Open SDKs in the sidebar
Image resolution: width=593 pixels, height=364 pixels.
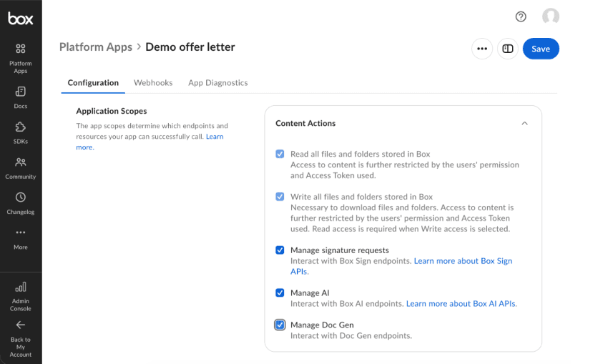(21, 133)
